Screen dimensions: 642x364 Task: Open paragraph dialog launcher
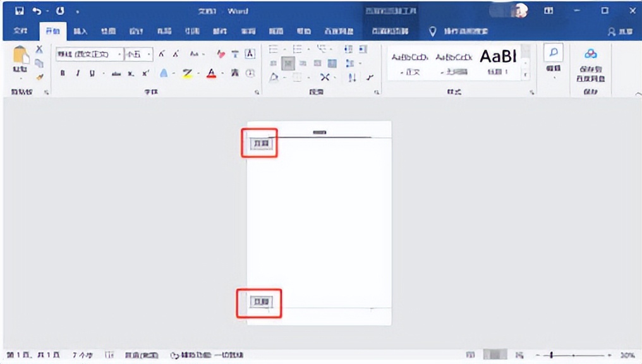point(376,92)
